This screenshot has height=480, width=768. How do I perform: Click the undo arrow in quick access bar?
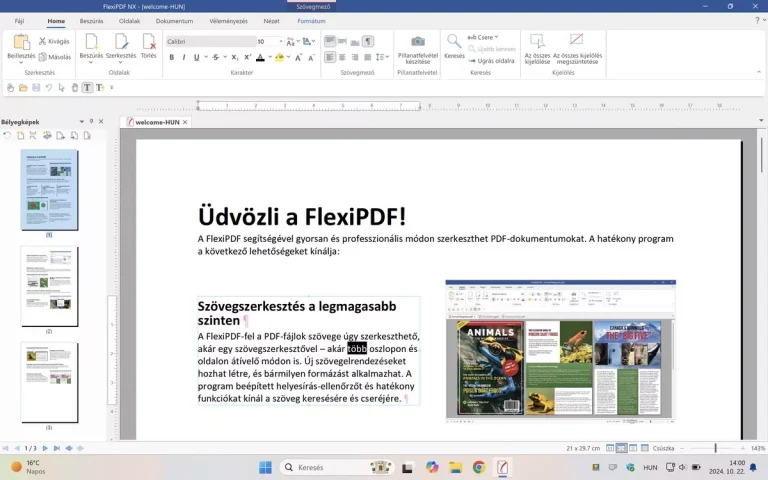(49, 88)
